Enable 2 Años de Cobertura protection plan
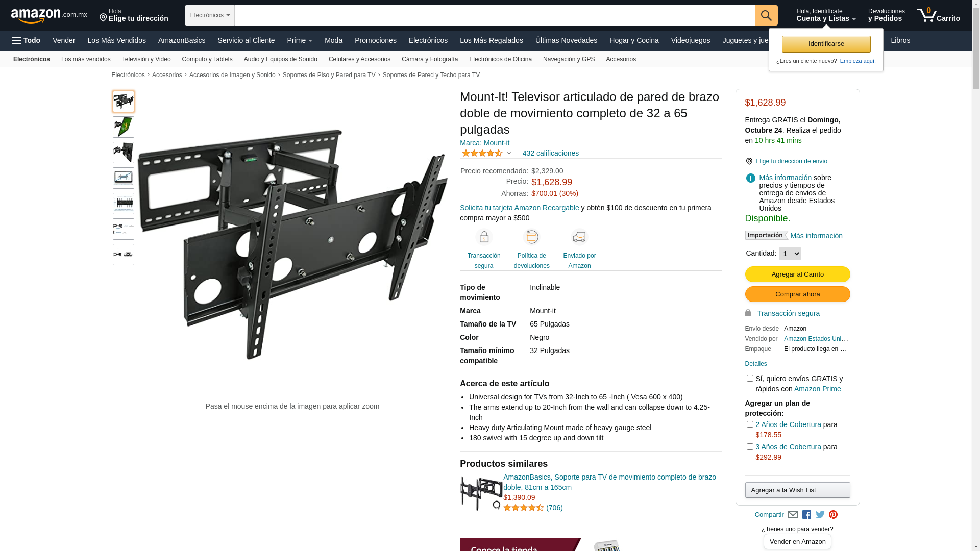This screenshot has height=551, width=980. point(750,424)
